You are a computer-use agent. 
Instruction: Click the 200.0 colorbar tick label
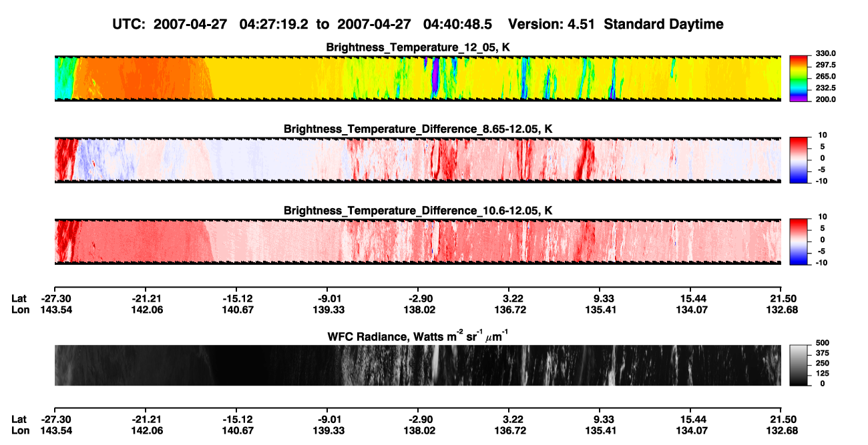point(826,99)
